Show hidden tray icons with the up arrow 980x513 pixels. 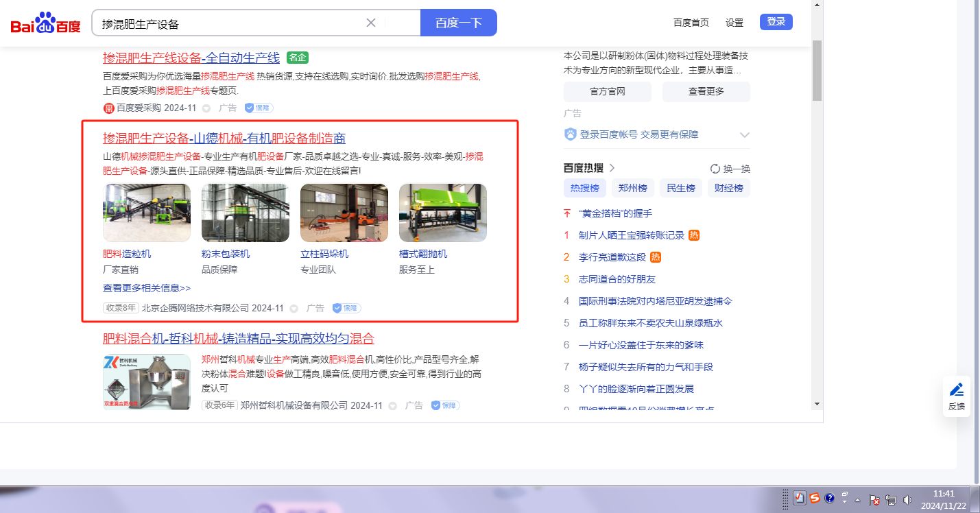(857, 499)
